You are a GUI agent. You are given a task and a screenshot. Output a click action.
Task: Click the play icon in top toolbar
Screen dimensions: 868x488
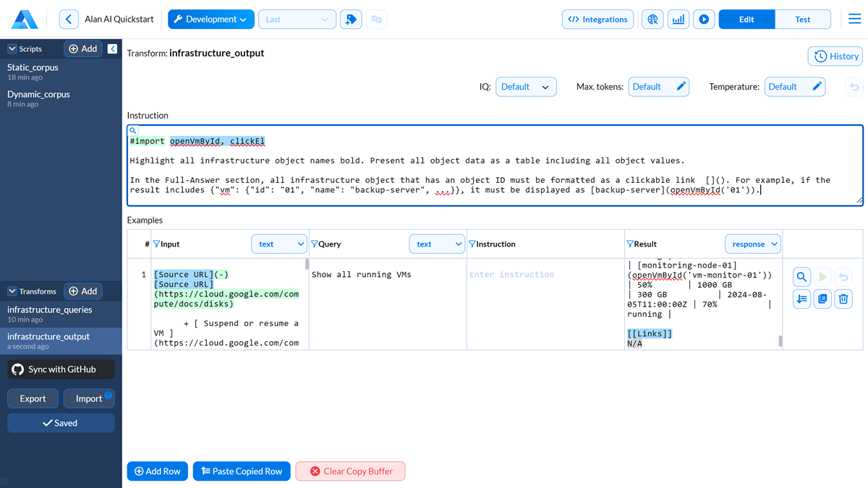703,20
